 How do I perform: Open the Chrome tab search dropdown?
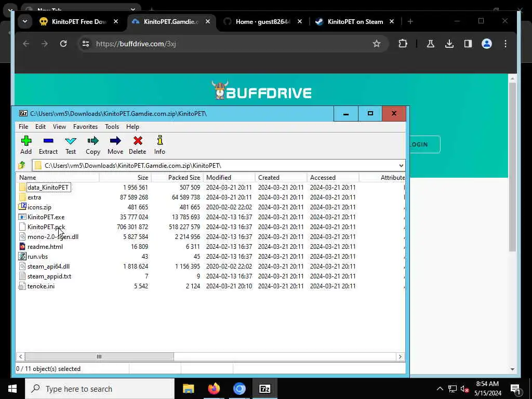coord(25,21)
